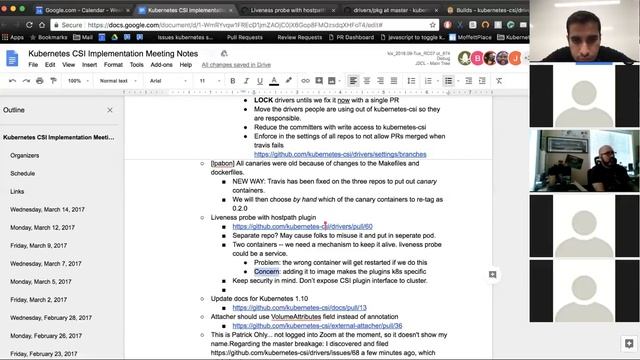Switch to the Google.com Calendar browser tab
640x360 pixels.
point(82,10)
